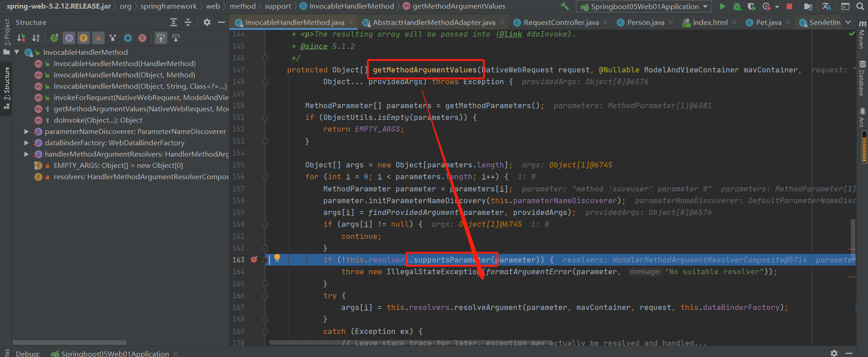
Task: Toggle Show Inherited members
Action: [x=54, y=38]
